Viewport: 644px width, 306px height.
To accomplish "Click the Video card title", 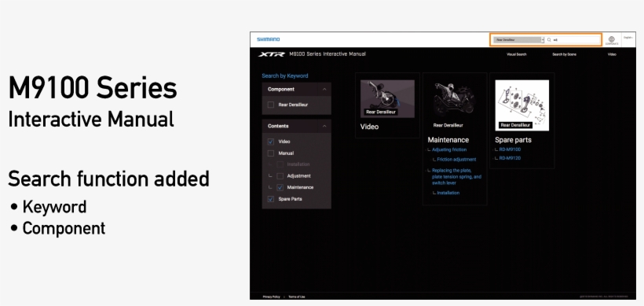I will tap(369, 127).
